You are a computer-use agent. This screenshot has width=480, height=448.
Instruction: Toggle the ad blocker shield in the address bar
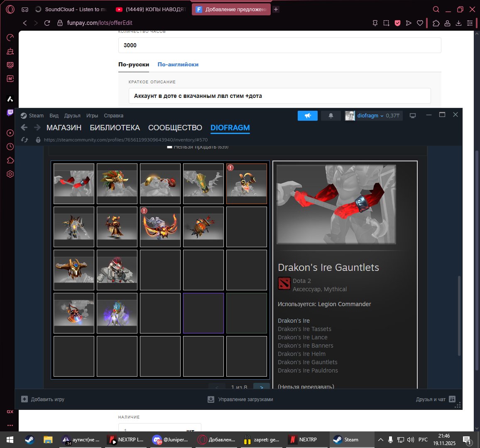point(397,23)
